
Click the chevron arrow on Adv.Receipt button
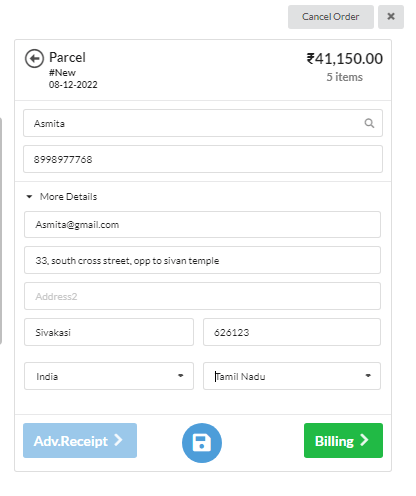click(118, 440)
